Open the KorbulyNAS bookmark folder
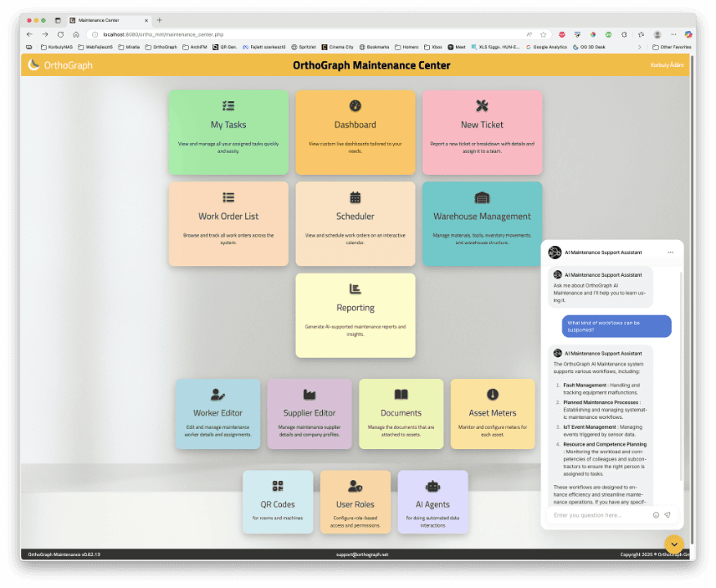This screenshot has height=588, width=716. pos(56,47)
